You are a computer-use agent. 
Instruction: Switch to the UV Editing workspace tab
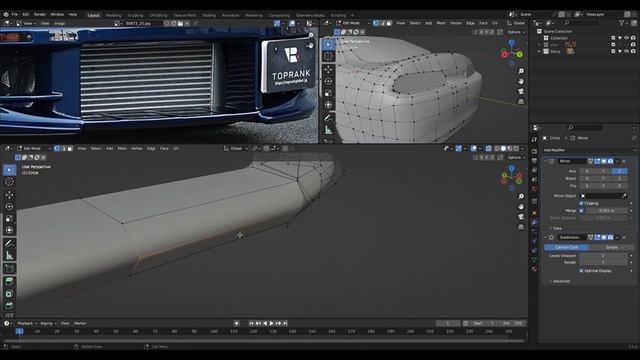[158, 16]
